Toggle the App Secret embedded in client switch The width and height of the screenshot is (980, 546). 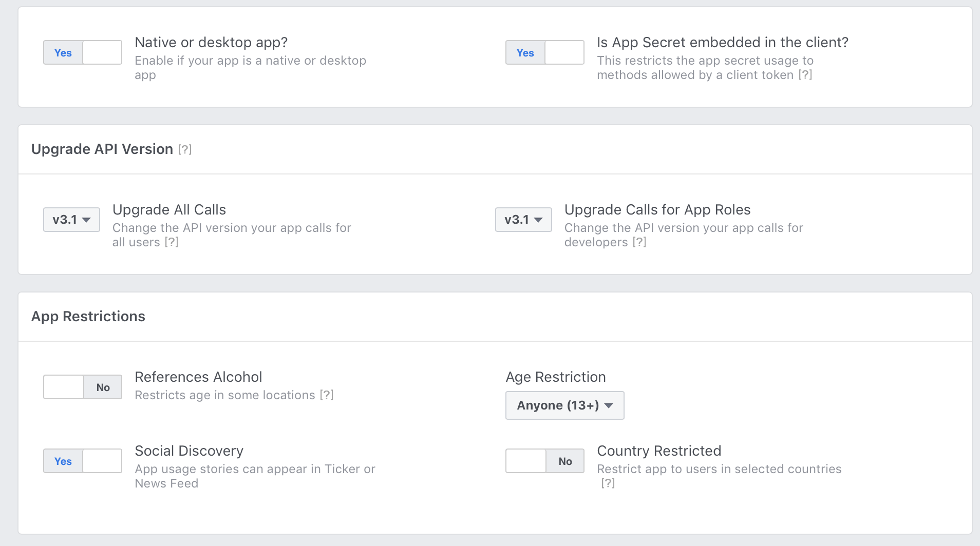pyautogui.click(x=545, y=52)
